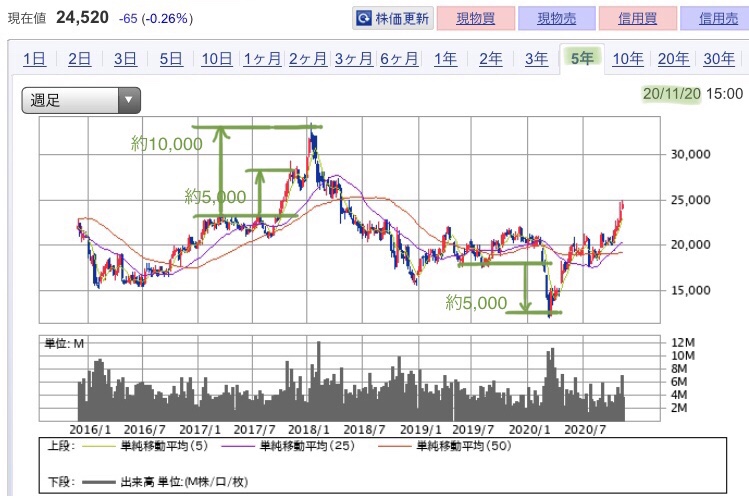
Task: Open 信用買 margin buy order
Action: tap(638, 19)
